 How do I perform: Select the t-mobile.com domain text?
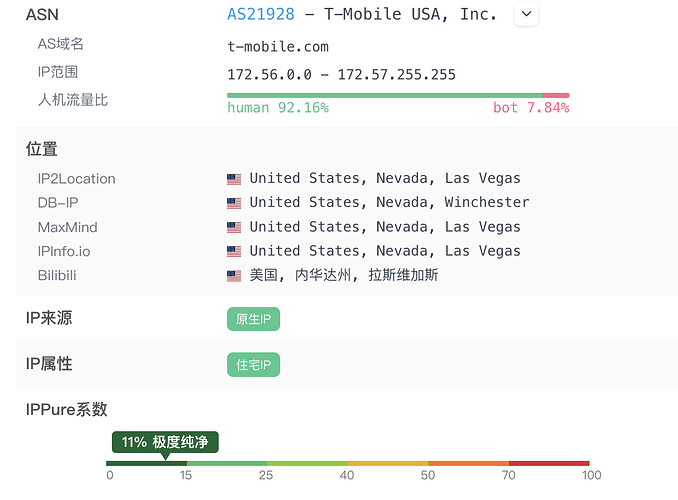coord(278,46)
